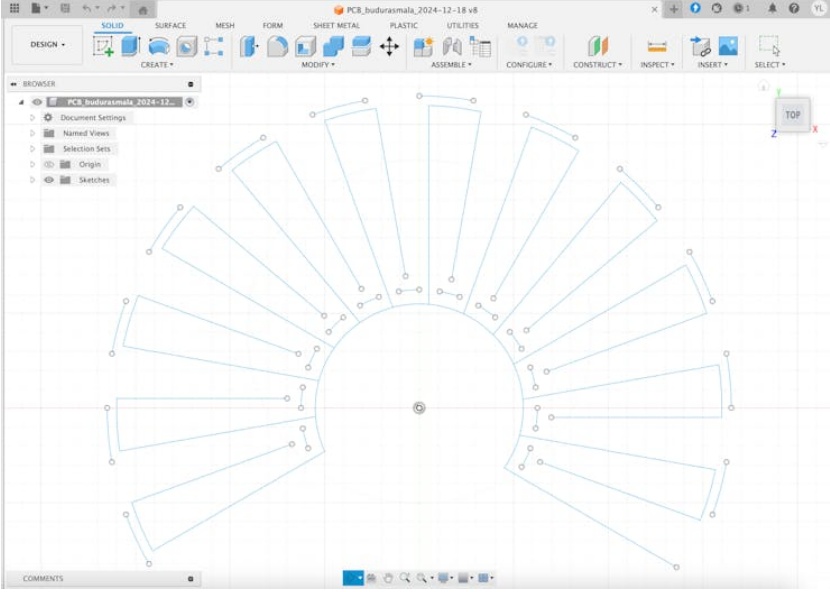
Task: Click the Extrude tool icon
Action: coord(131,46)
